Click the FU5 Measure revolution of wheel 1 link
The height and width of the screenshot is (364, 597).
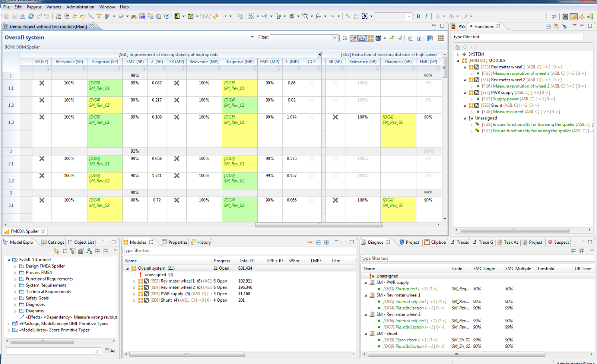pyautogui.click(x=515, y=74)
